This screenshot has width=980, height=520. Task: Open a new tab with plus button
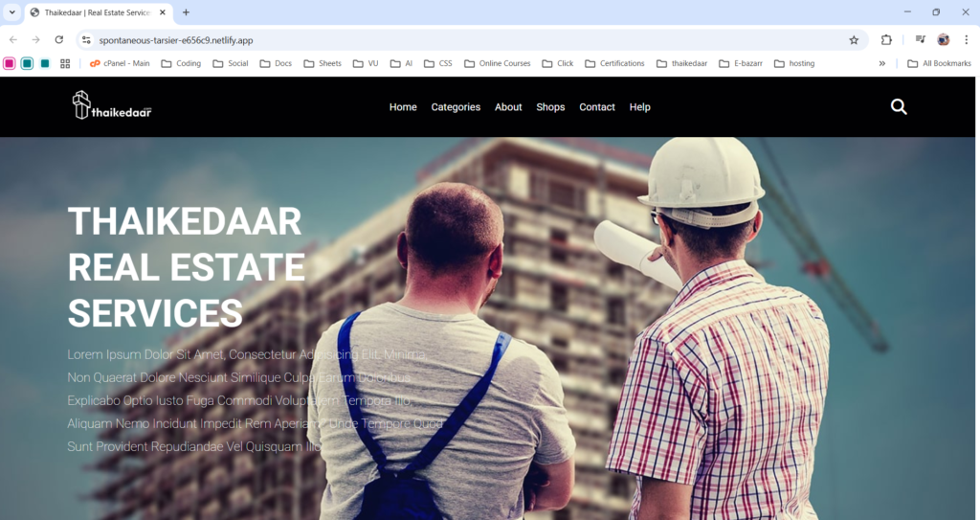[x=186, y=12]
